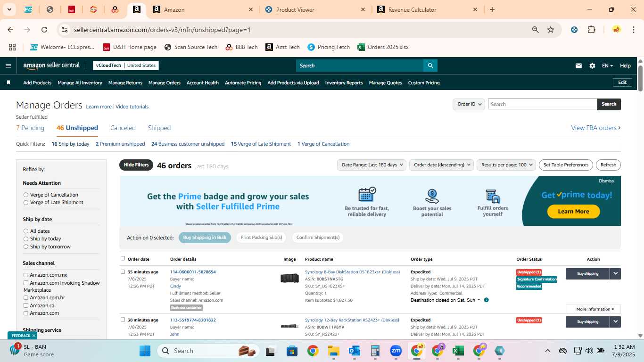Switch to the Pending orders tab
The image size is (644, 362).
[30, 128]
